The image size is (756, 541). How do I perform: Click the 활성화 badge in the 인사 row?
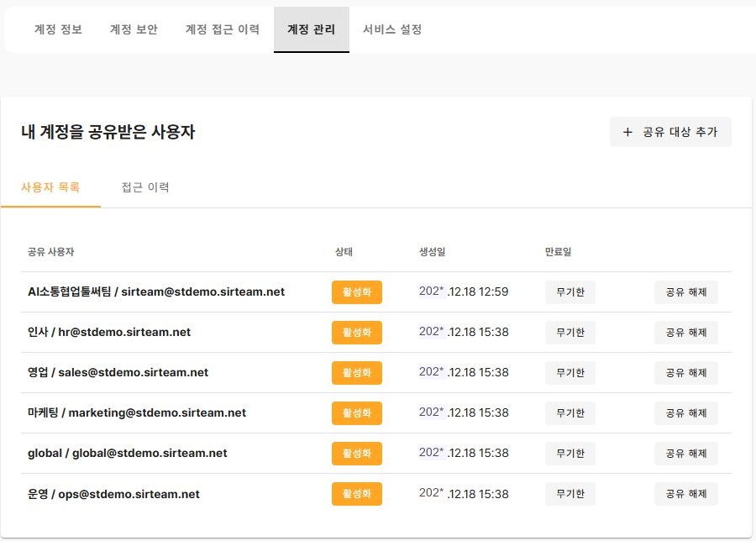tap(357, 333)
